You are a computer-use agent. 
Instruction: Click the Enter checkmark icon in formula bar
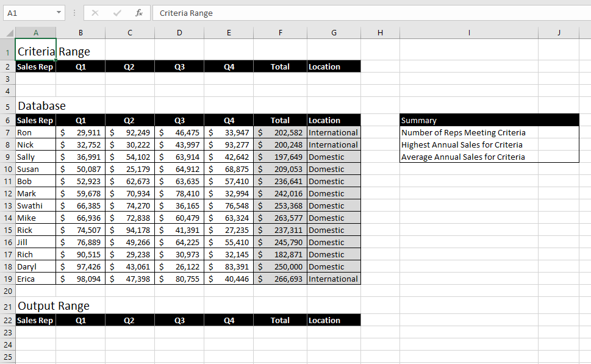point(116,13)
